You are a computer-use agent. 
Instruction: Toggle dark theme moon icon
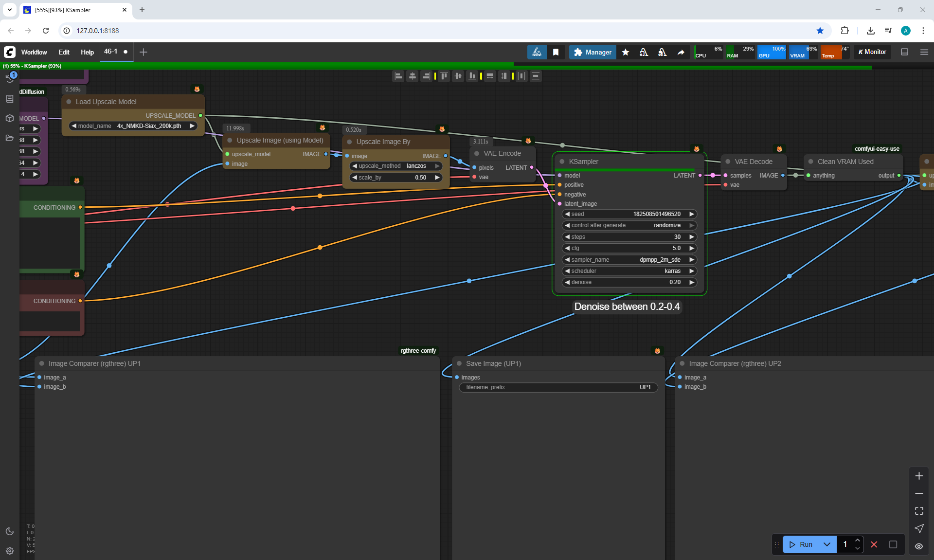pyautogui.click(x=9, y=531)
